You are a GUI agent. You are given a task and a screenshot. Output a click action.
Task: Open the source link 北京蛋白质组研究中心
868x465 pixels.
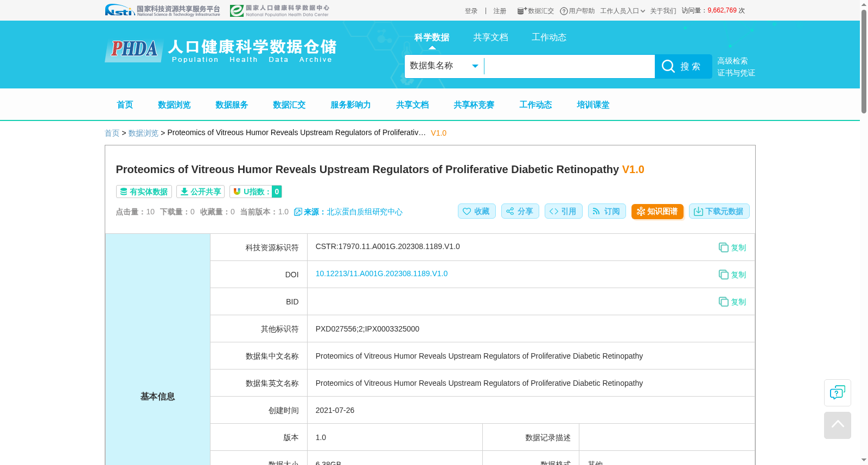point(365,212)
